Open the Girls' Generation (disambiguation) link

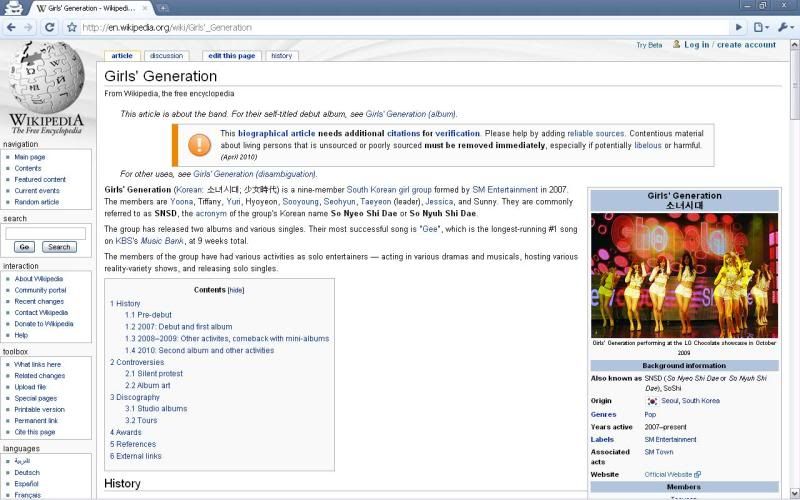pos(254,174)
